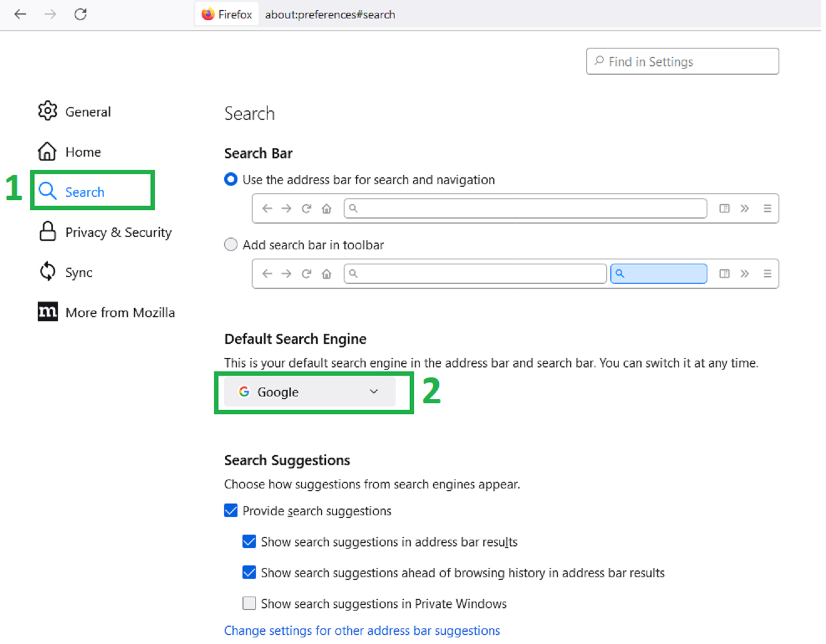Click the address bar preview under first radio option
The width and height of the screenshot is (826, 644).
[x=525, y=208]
